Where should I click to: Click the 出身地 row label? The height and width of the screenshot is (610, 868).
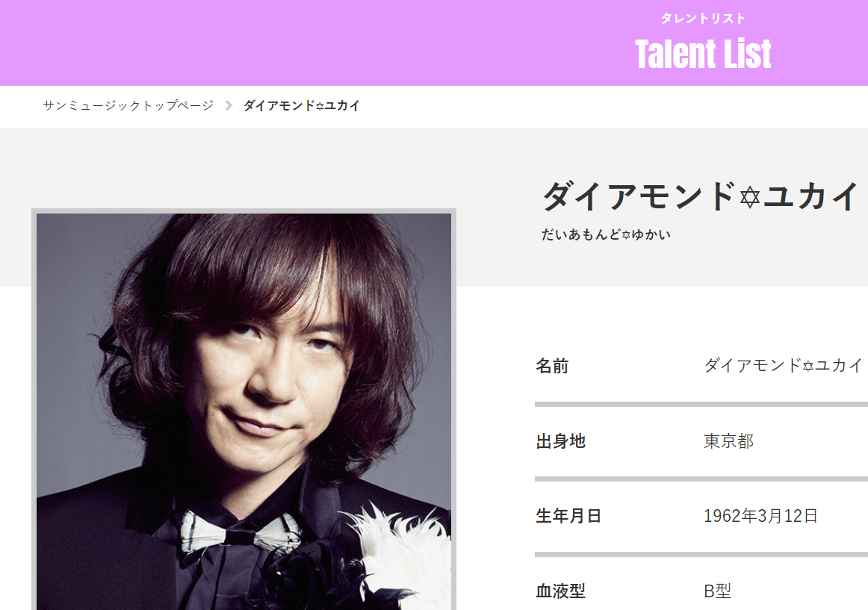(561, 441)
